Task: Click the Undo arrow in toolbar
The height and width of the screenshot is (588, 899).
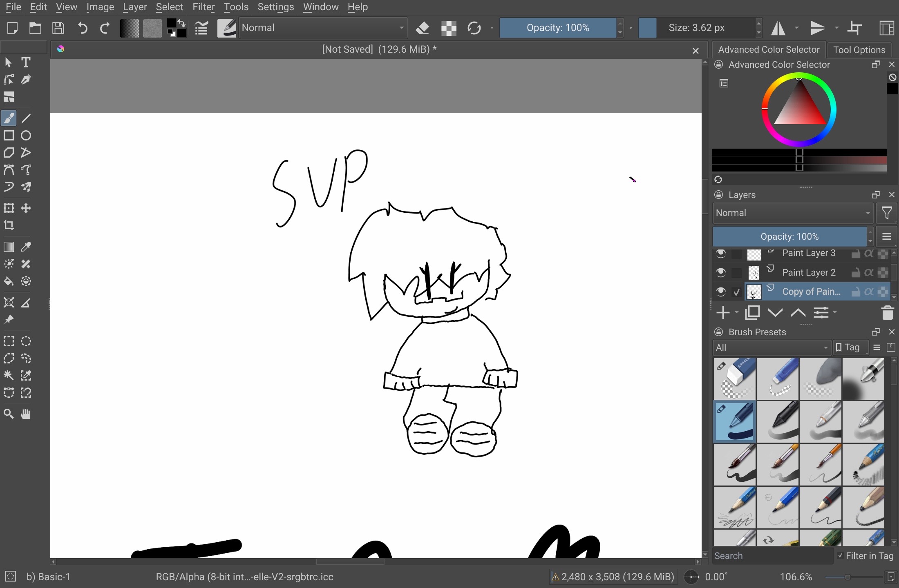Action: pos(82,28)
